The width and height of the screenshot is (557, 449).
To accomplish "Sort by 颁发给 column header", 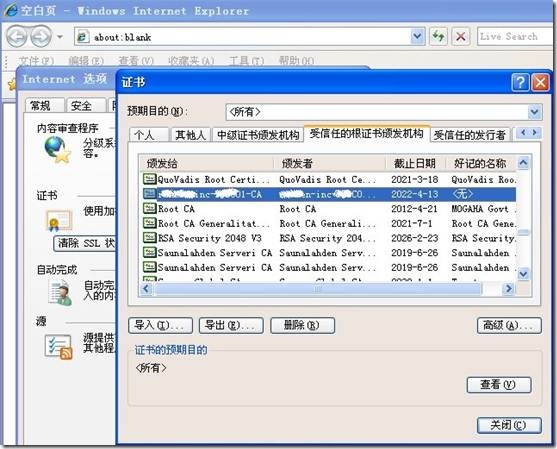I will 207,164.
